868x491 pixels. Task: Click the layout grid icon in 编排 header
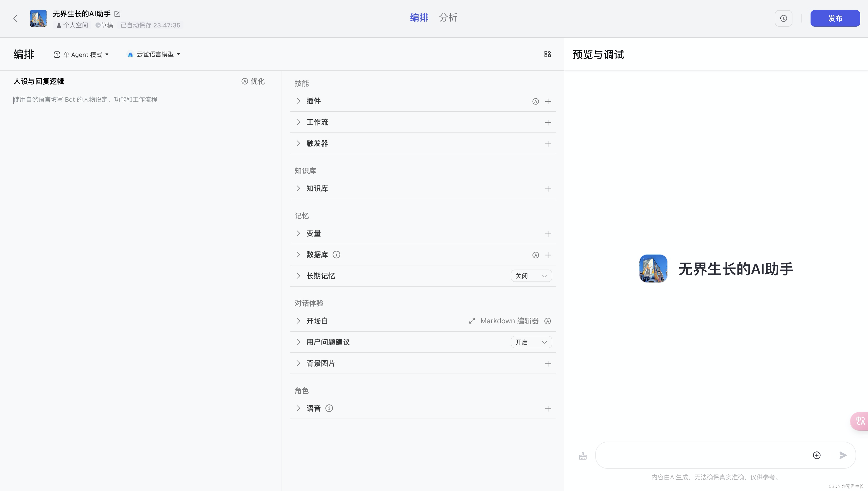coord(548,54)
